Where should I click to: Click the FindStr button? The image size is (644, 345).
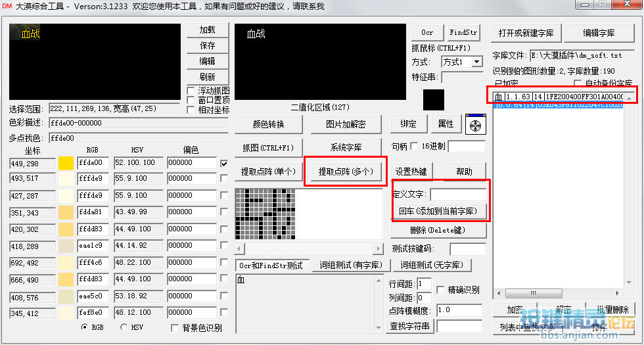[464, 32]
